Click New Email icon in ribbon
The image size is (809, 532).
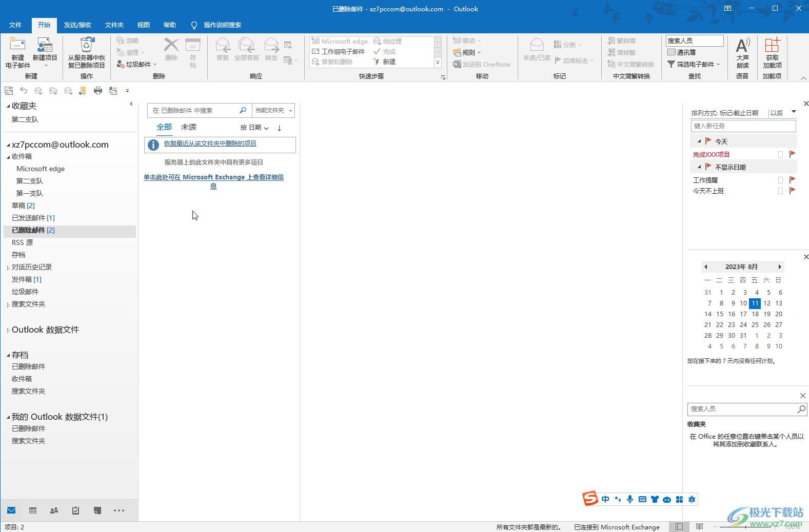(x=17, y=45)
